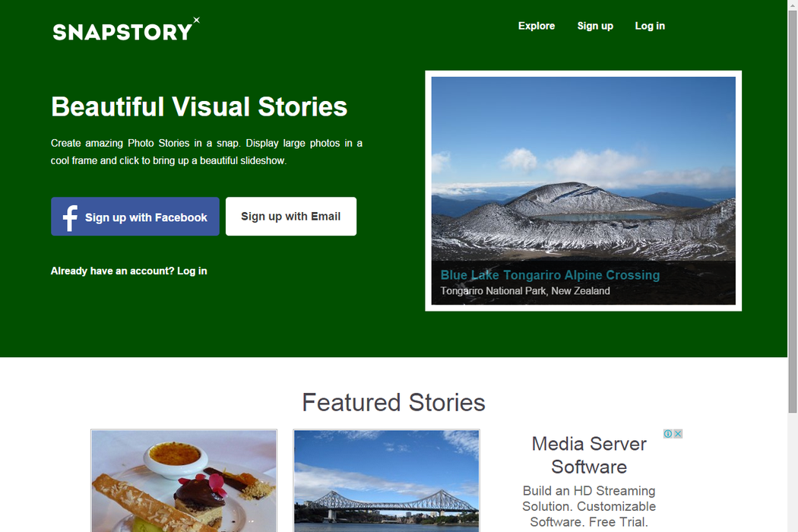Open the Log in navigation link
The height and width of the screenshot is (532, 798).
coord(650,26)
